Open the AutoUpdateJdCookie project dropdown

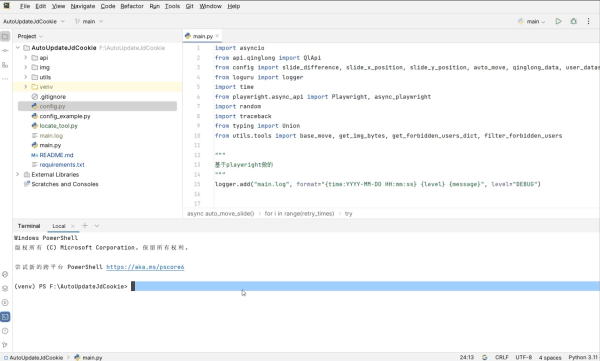34,21
